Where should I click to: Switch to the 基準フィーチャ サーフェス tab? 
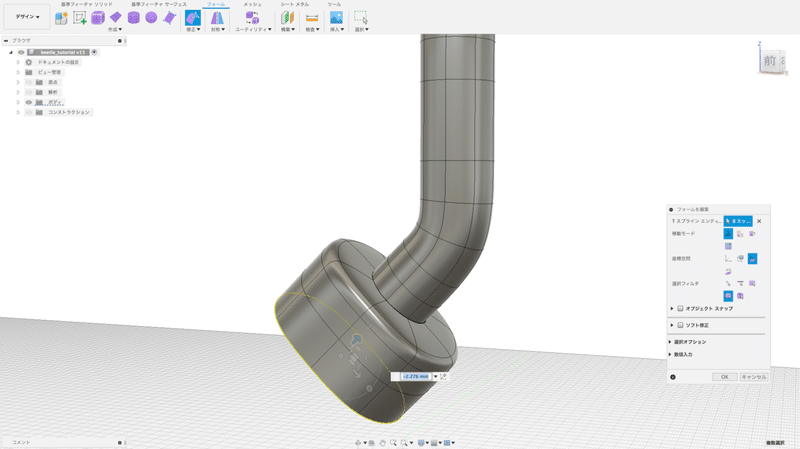159,4
